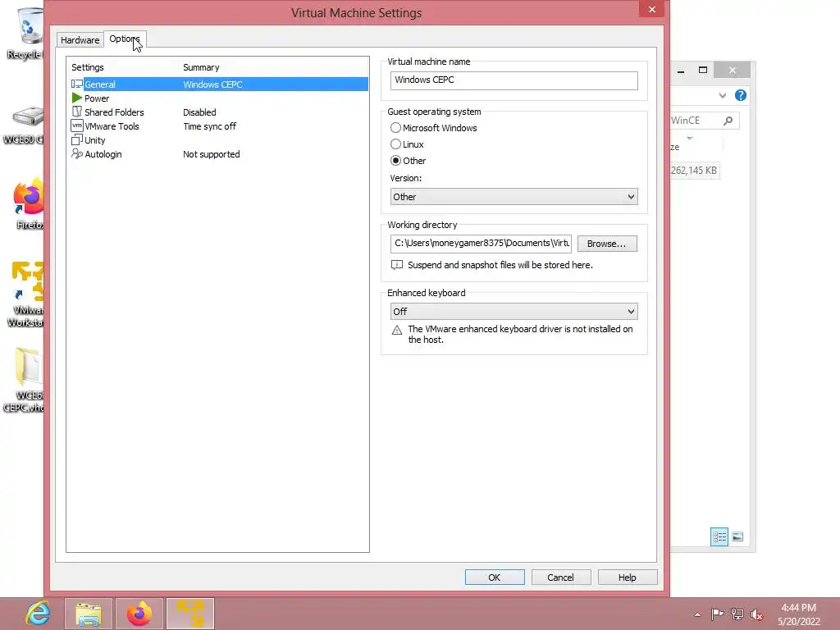Viewport: 840px width, 630px height.
Task: Open the Recycle Bin desktop icon
Action: click(x=25, y=33)
